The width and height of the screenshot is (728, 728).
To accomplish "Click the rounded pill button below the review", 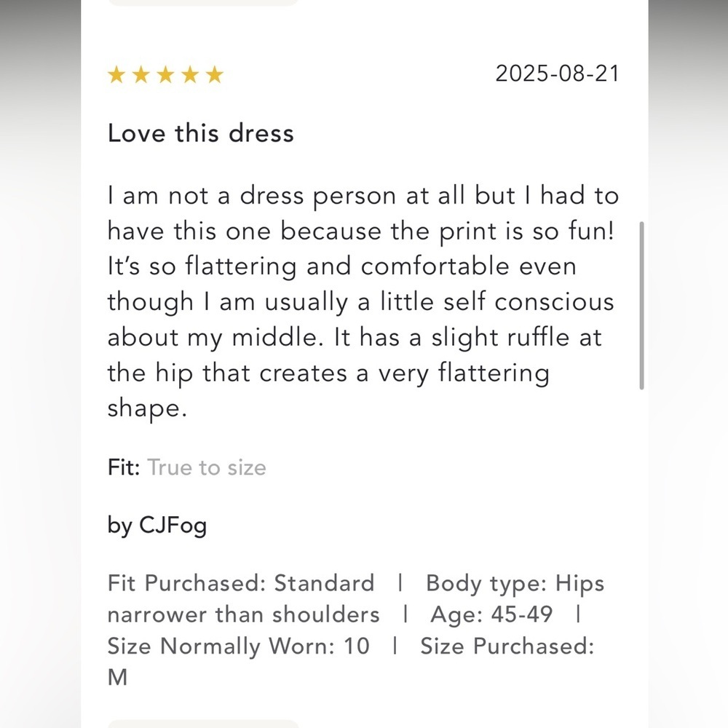I will point(203,724).
